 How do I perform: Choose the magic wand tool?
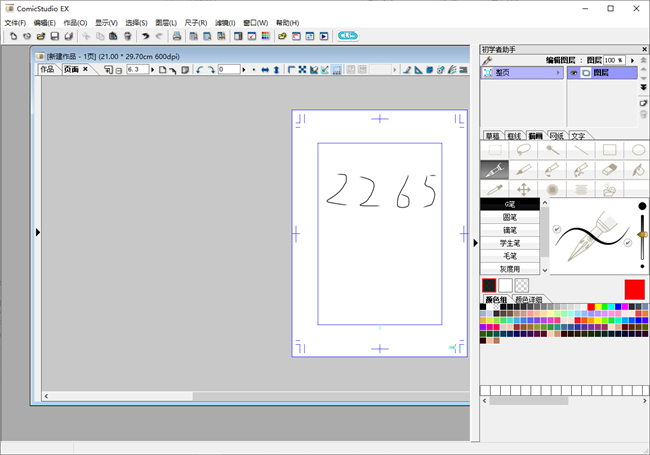pyautogui.click(x=552, y=151)
